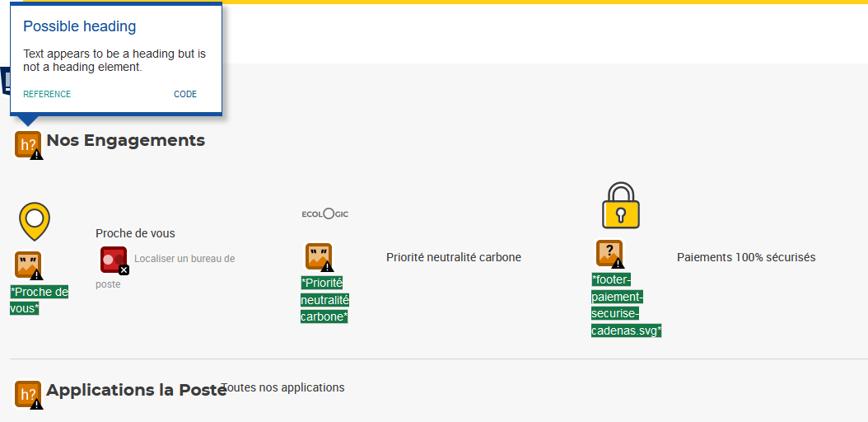Select the alt text icon above *Priorité neutralité carbone*
868x422 pixels.
tap(319, 256)
